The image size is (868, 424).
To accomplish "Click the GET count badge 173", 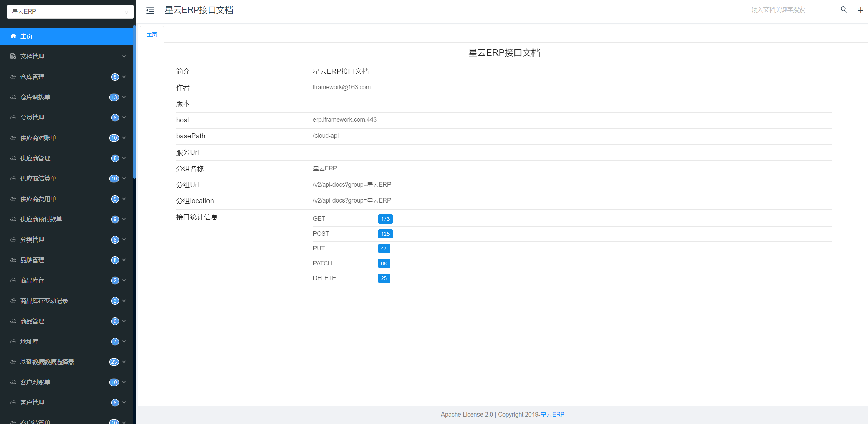I will (385, 219).
